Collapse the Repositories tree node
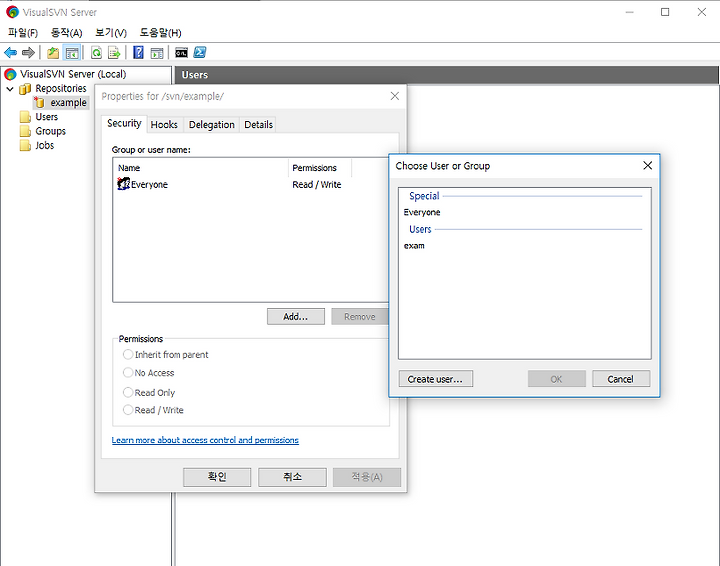This screenshot has height=566, width=720. pos(10,89)
